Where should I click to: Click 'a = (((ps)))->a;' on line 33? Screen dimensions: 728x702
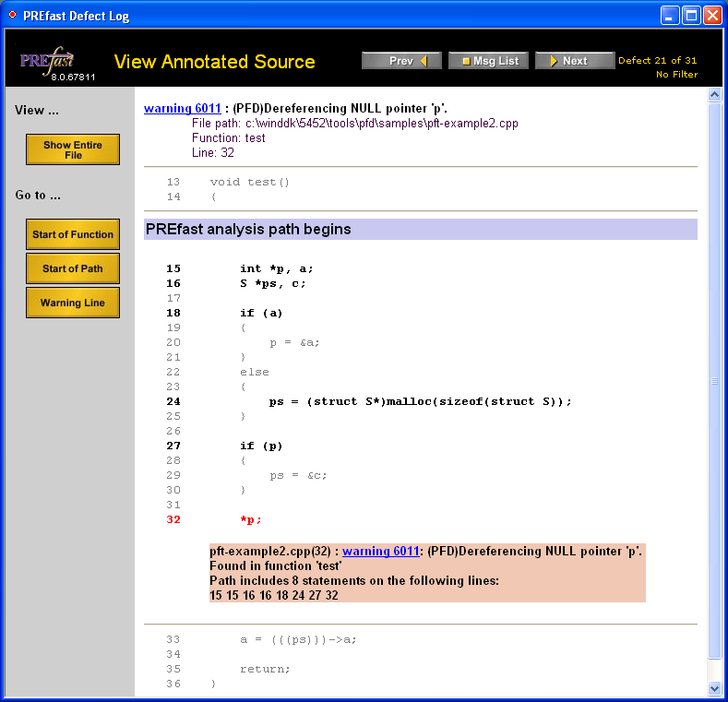click(x=298, y=640)
